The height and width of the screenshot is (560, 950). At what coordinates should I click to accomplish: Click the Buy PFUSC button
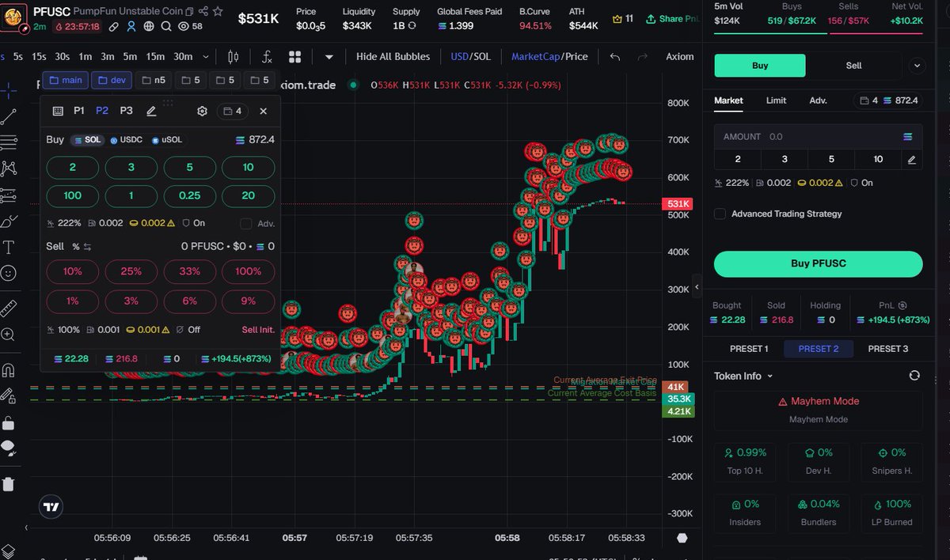click(819, 264)
